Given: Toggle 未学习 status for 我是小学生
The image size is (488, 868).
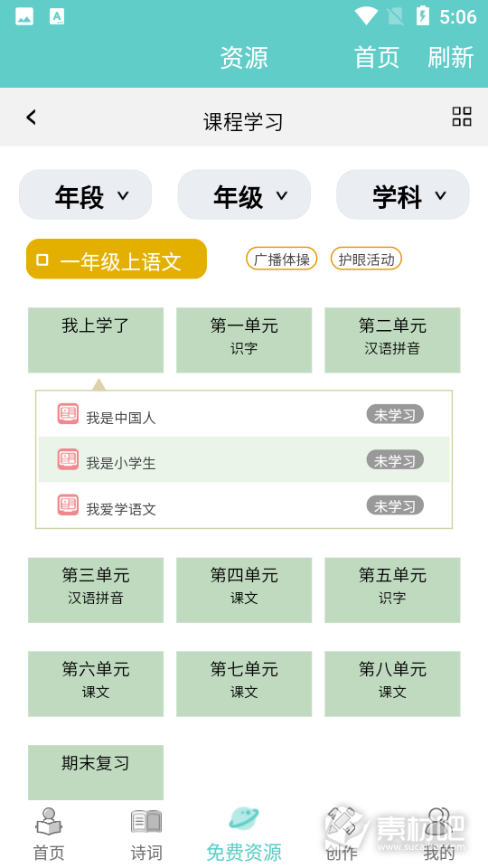Looking at the screenshot, I should [x=395, y=460].
